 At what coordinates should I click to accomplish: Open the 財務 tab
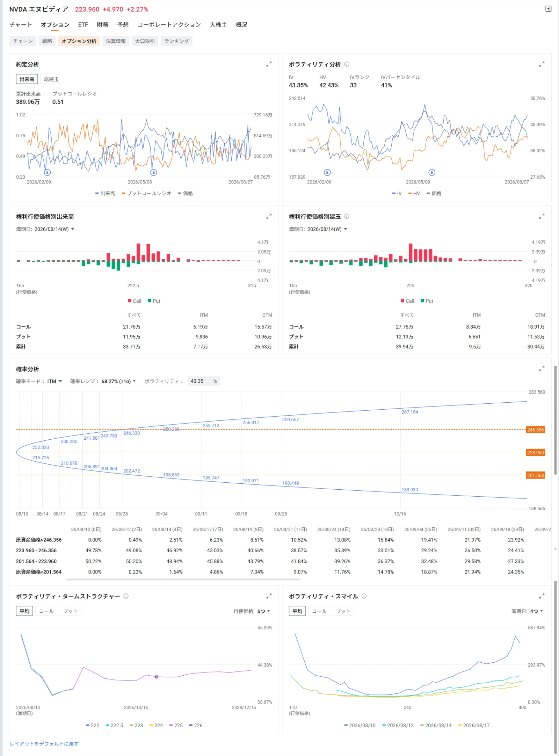pos(103,24)
